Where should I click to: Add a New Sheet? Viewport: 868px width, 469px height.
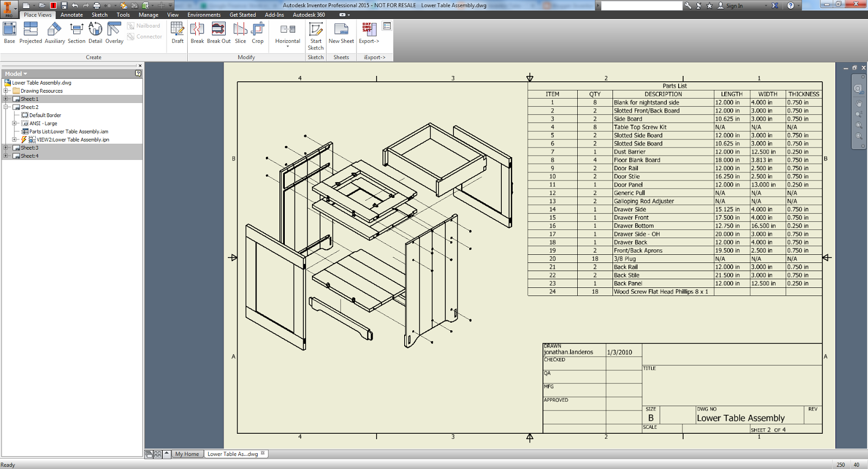coord(341,33)
